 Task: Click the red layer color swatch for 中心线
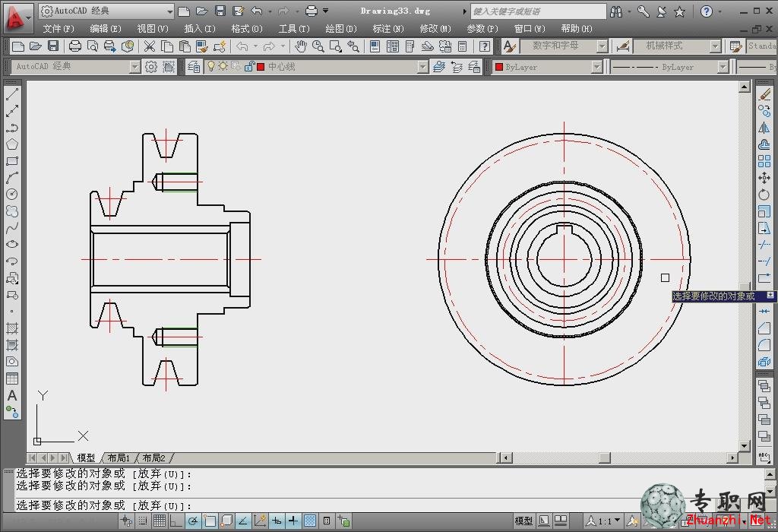point(261,67)
